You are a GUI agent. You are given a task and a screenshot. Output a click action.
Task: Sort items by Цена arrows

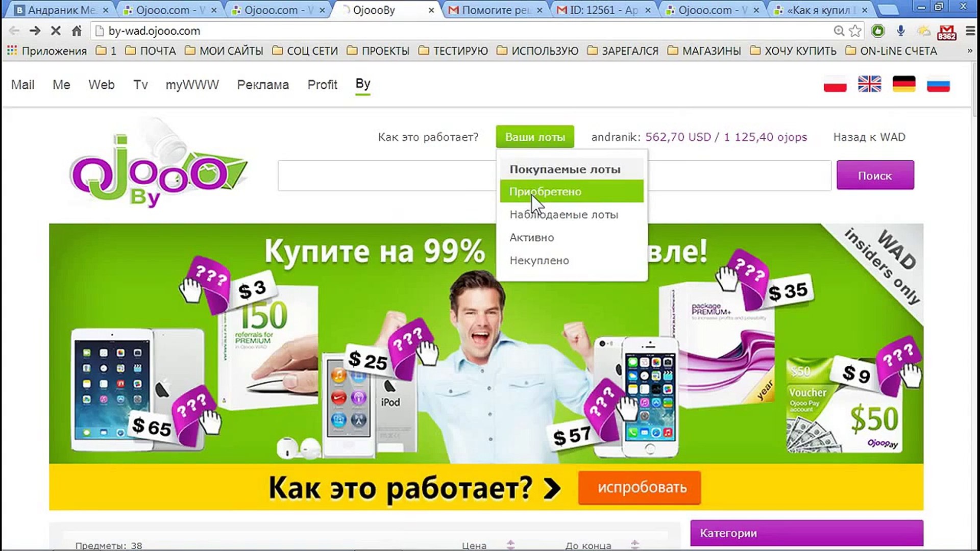coord(511,545)
